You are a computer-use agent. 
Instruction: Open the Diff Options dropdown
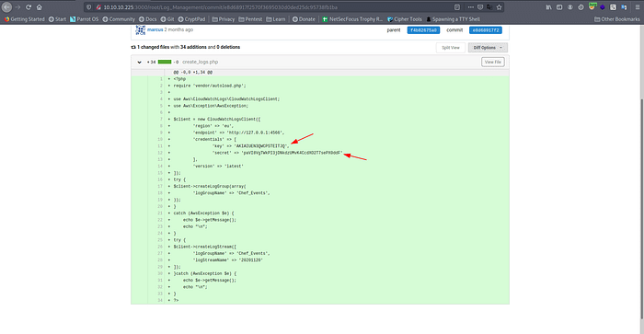[488, 48]
